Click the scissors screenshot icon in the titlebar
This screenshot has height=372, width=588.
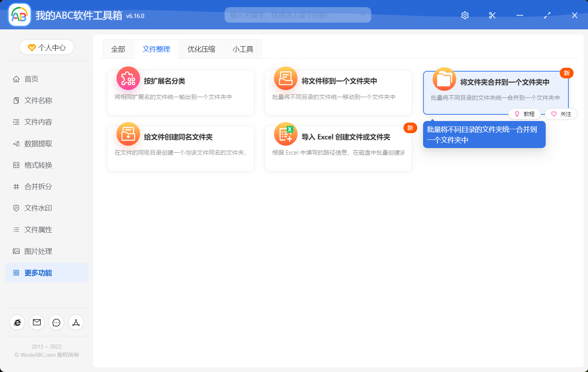[492, 15]
